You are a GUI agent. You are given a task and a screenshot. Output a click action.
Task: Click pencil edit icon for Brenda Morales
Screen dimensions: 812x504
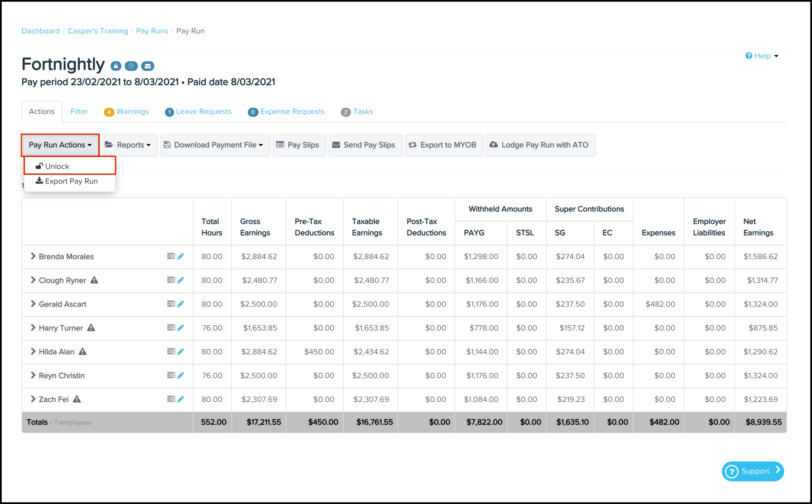point(180,256)
